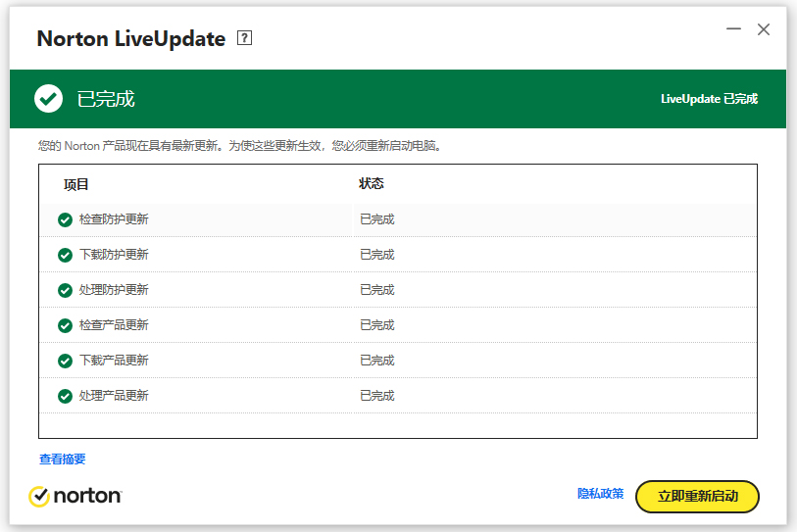Click the restart-required message under the banner
The height and width of the screenshot is (532, 797).
(240, 146)
